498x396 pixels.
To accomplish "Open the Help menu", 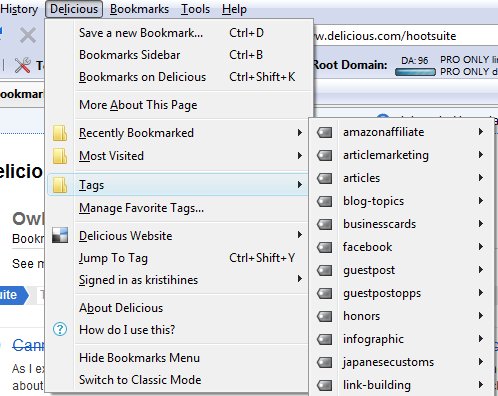I will pyautogui.click(x=234, y=9).
